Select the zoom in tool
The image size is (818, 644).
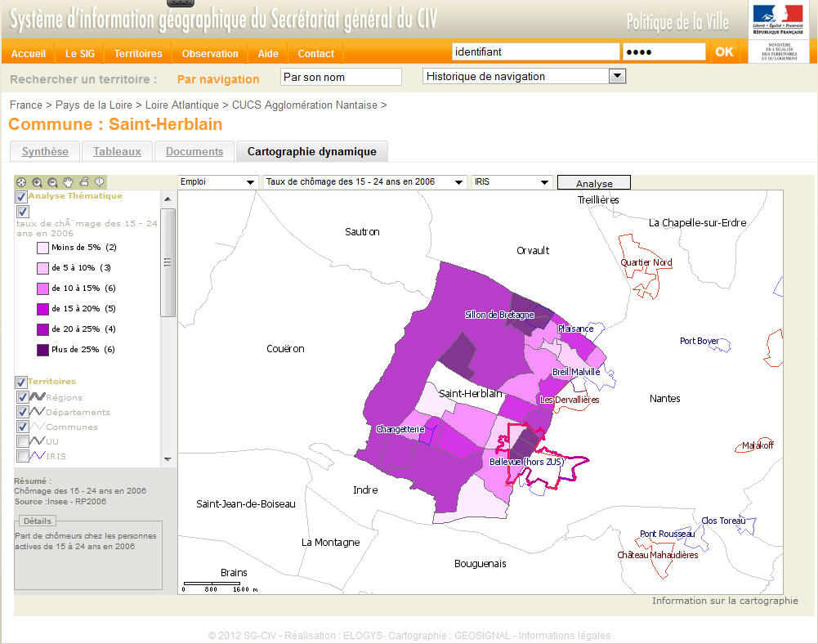pyautogui.click(x=37, y=182)
